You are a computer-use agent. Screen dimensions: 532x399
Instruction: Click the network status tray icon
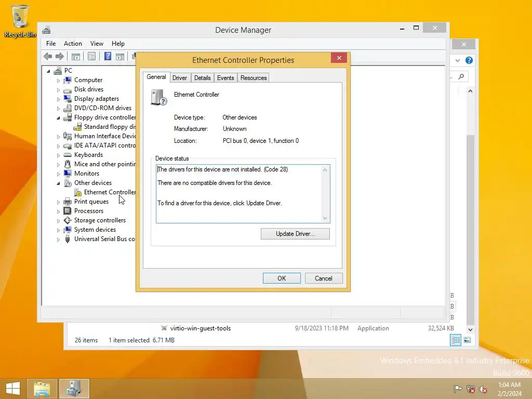[x=471, y=389]
